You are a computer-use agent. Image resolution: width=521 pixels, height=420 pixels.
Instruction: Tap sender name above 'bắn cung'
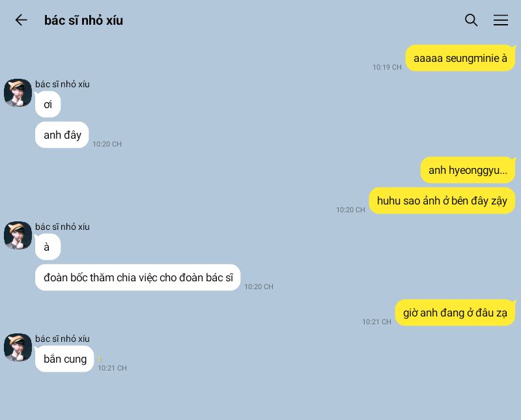click(x=63, y=339)
